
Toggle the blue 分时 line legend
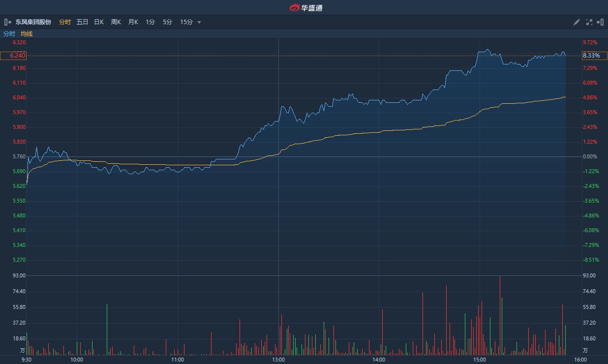pyautogui.click(x=9, y=34)
